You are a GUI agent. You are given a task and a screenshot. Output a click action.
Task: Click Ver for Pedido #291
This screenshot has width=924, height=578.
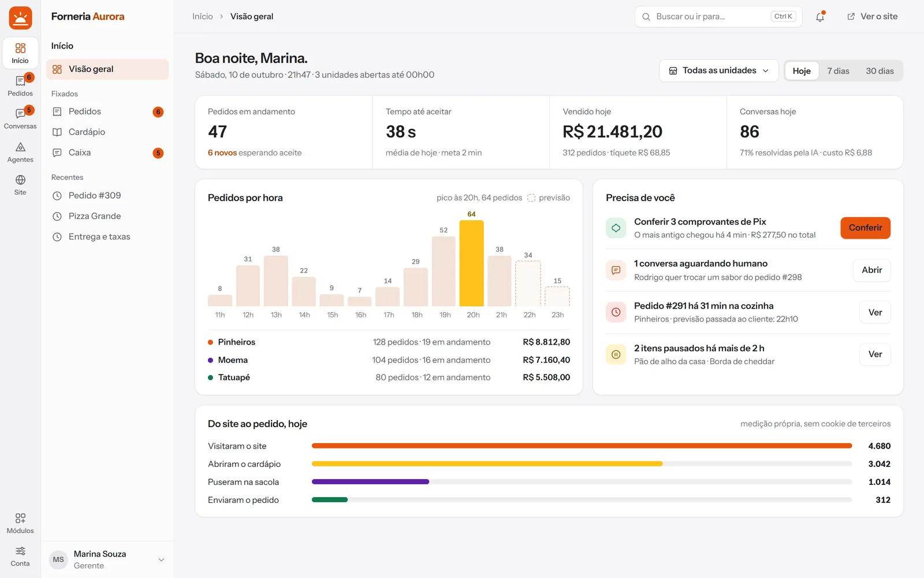point(875,312)
